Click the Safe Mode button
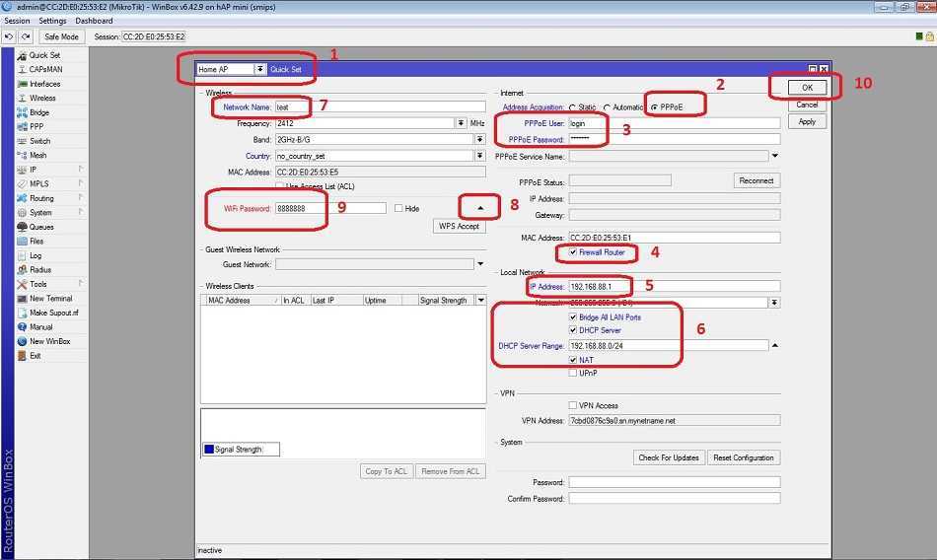This screenshot has width=937, height=560. (61, 36)
